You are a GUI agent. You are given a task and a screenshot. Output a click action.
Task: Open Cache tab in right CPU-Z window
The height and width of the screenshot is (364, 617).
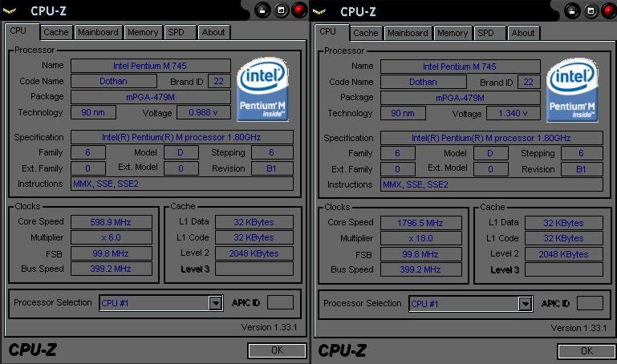pyautogui.click(x=366, y=33)
